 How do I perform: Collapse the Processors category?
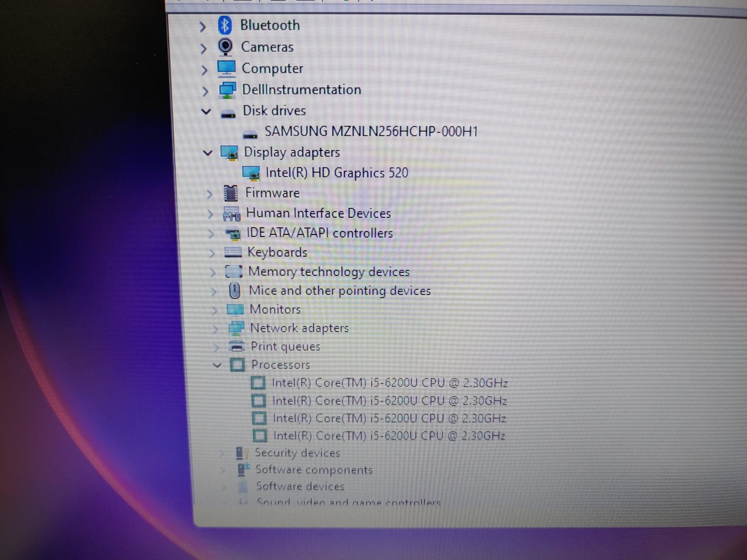point(217,365)
